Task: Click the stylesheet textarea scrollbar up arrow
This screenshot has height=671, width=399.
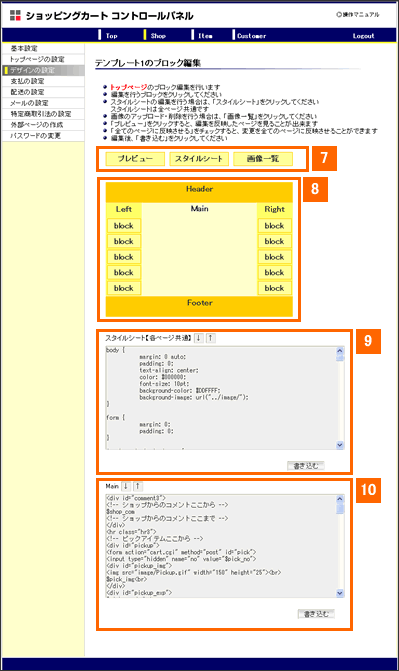Action: (x=340, y=351)
